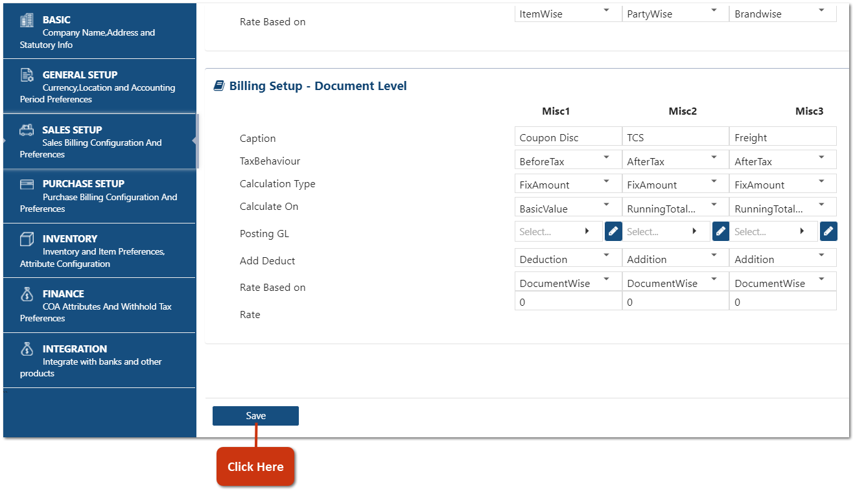The height and width of the screenshot is (504, 855).
Task: Click the Freight caption field
Action: [783, 137]
